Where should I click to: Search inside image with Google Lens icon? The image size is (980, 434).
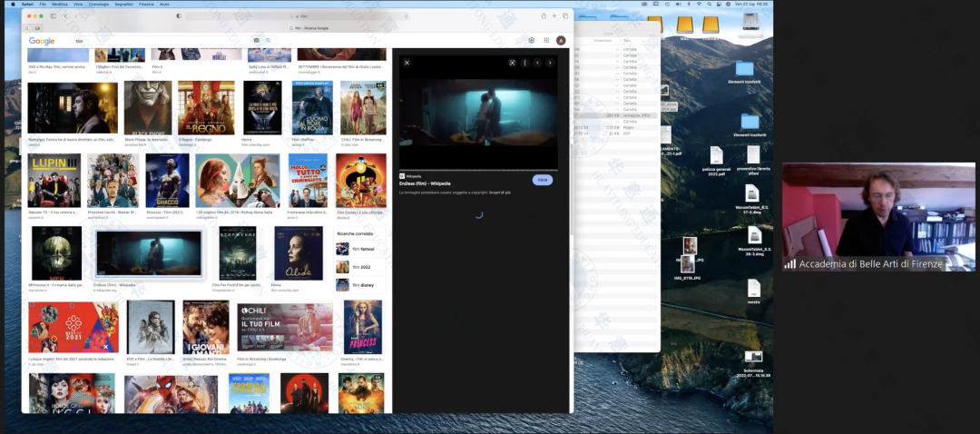(x=512, y=63)
